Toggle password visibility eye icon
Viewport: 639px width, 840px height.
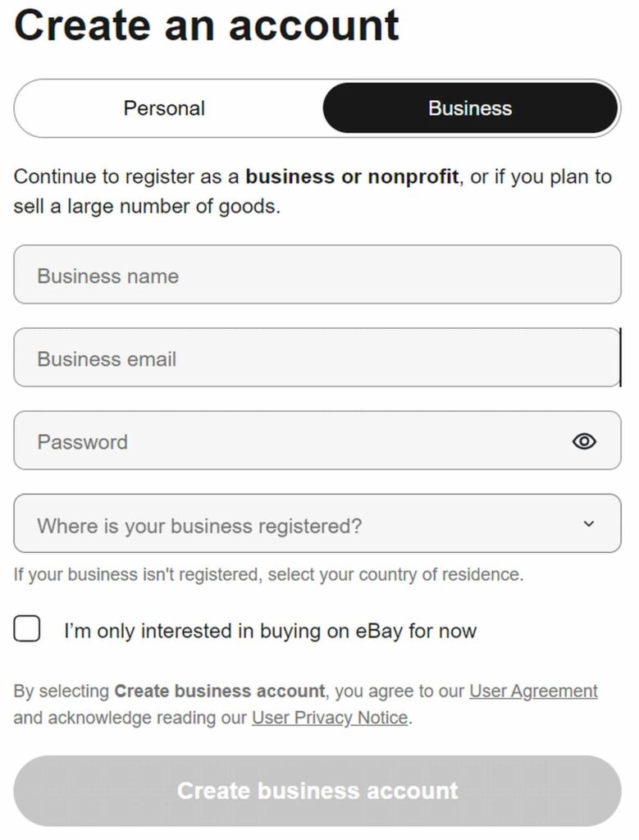pyautogui.click(x=583, y=441)
